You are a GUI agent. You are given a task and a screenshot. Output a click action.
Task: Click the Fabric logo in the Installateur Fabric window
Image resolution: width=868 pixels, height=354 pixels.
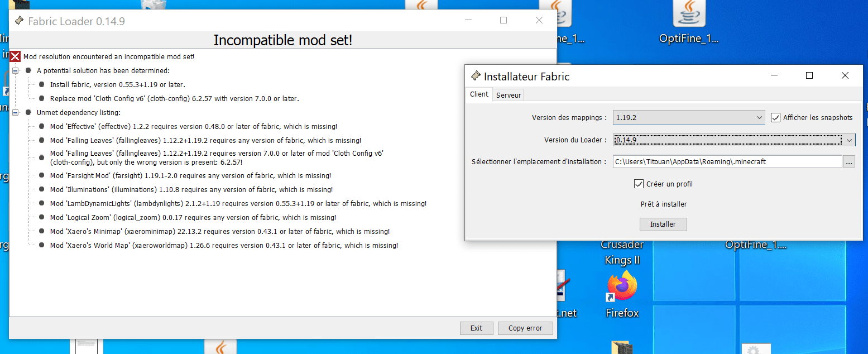[476, 75]
